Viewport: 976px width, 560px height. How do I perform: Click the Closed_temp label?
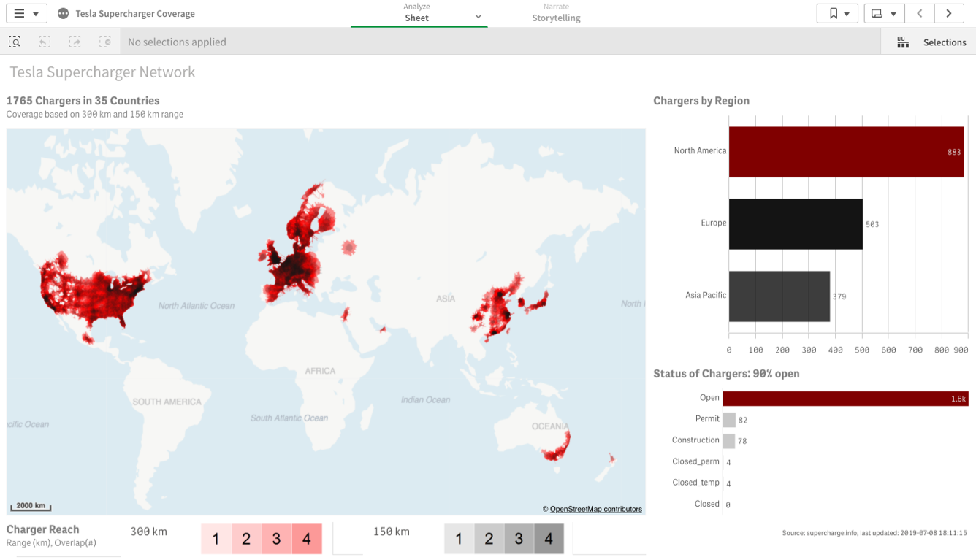pos(695,483)
